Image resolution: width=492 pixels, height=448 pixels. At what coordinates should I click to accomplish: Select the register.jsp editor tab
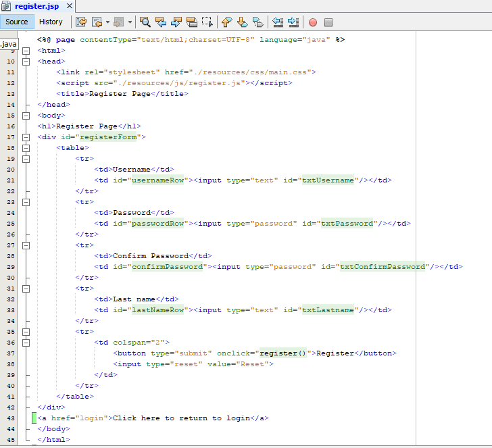click(x=36, y=6)
